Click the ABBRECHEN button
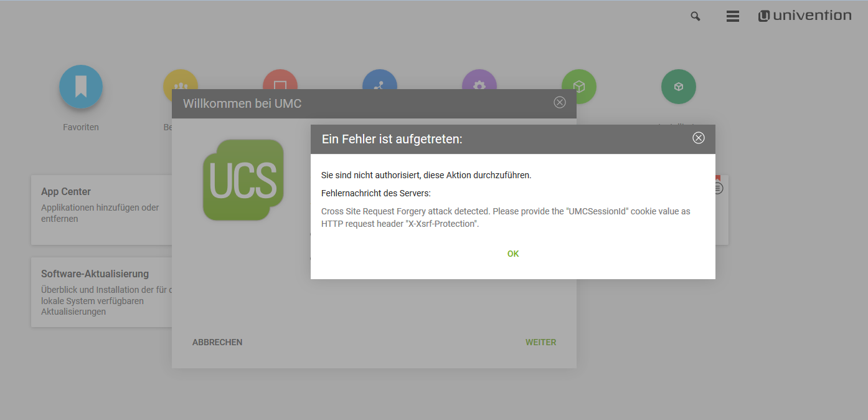Image resolution: width=868 pixels, height=420 pixels. (217, 342)
